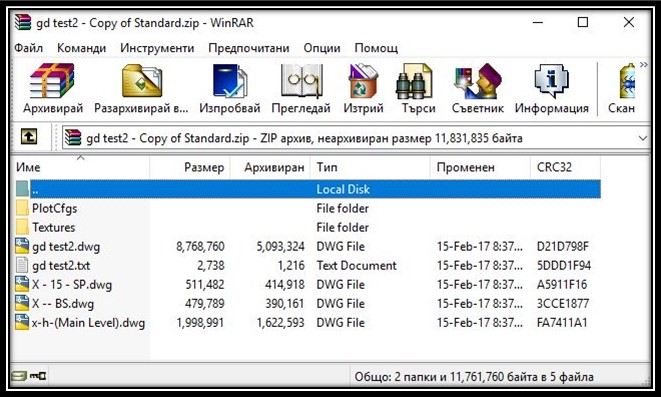The width and height of the screenshot is (661, 397).
Task: Click the 479,789 size value
Action: coord(204,303)
